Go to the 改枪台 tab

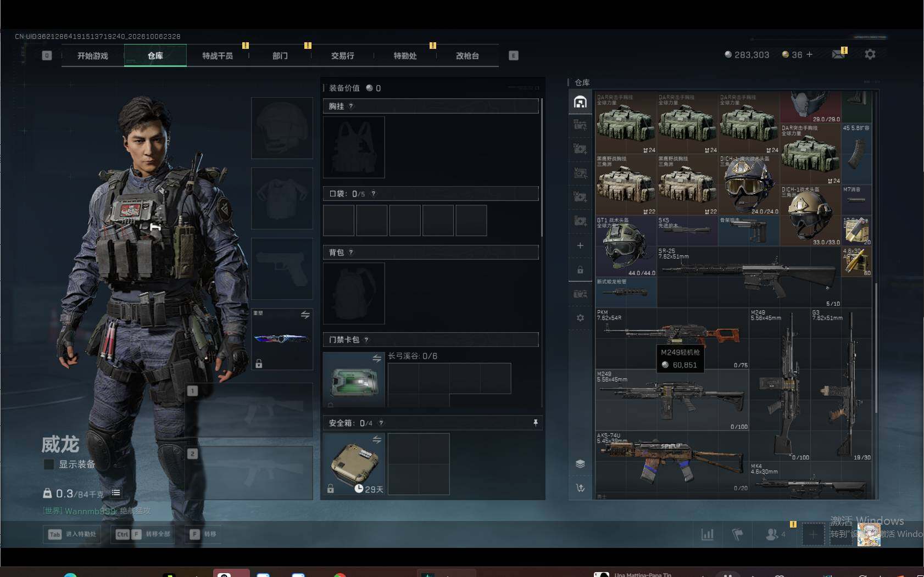pos(467,56)
